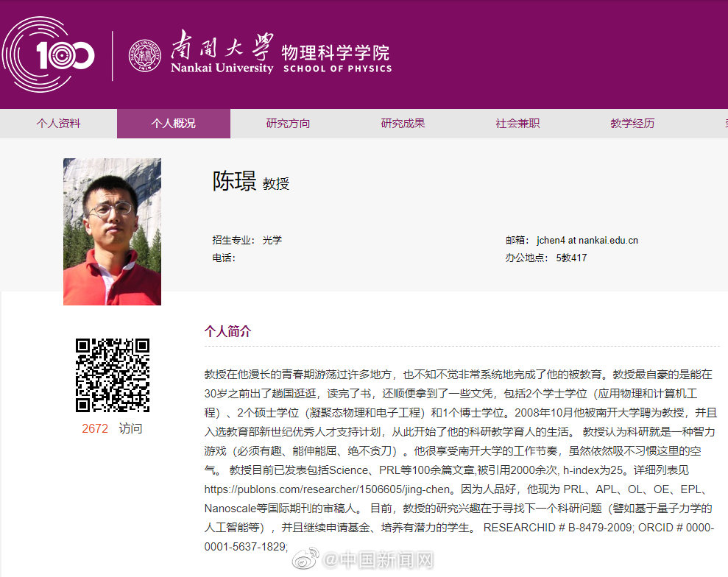Screen dimensions: 728x577
Task: Click the 教授 title next to the name
Action: 276,184
